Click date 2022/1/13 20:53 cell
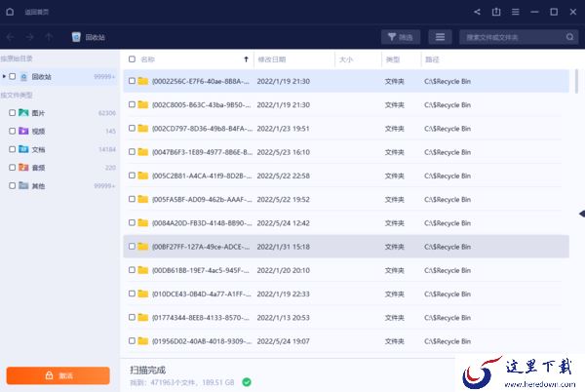The height and width of the screenshot is (392, 585). point(283,318)
